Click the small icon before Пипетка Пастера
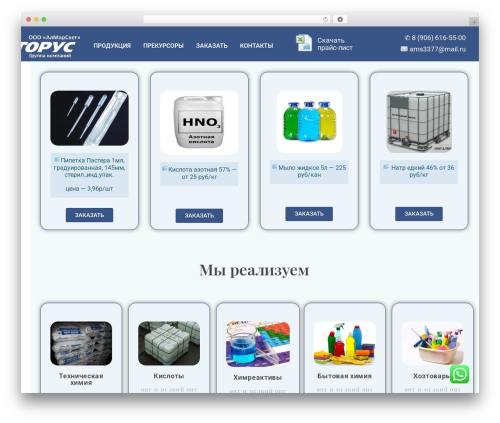This screenshot has height=423, width=500. tap(57, 160)
